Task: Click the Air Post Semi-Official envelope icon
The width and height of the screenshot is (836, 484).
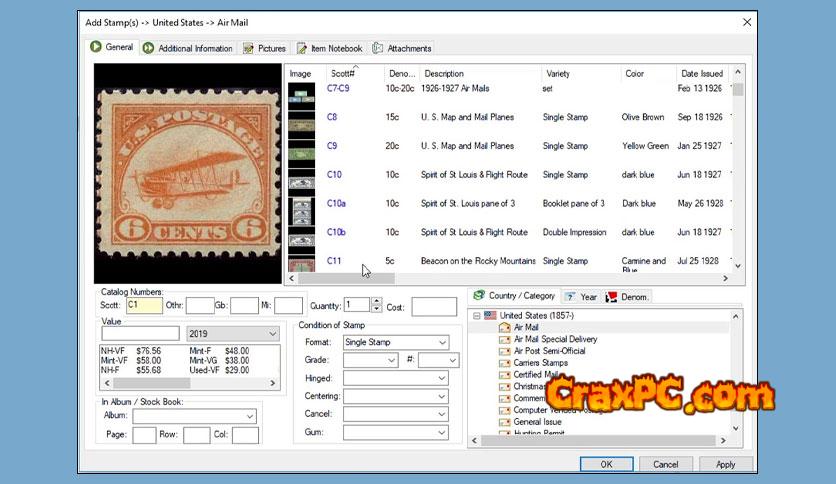Action: (505, 351)
